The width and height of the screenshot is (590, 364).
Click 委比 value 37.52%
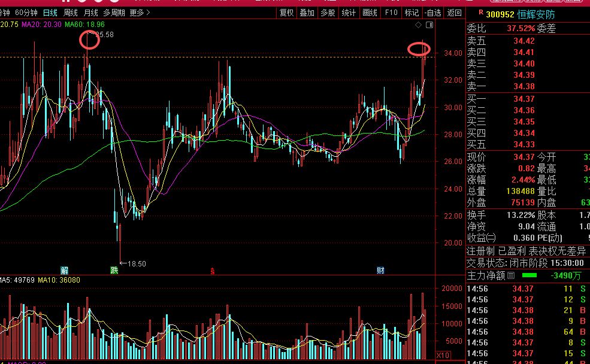pyautogui.click(x=521, y=29)
